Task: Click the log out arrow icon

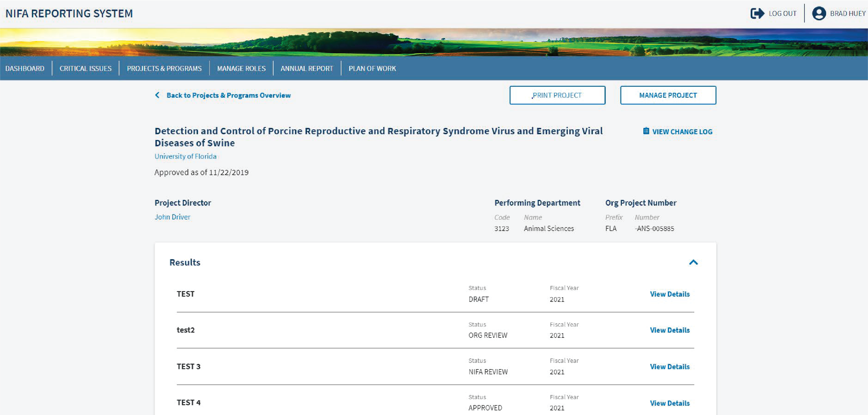Action: click(757, 14)
